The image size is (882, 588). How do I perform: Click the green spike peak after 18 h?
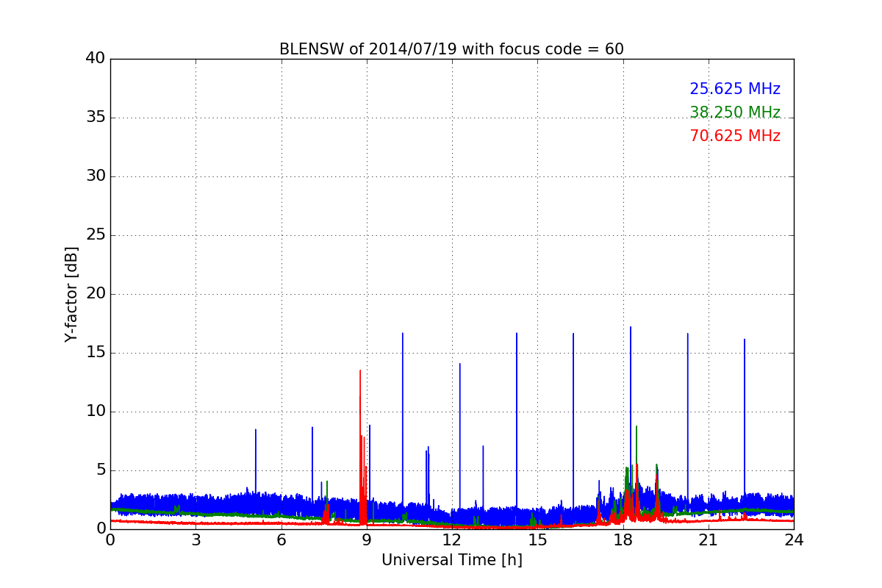637,427
